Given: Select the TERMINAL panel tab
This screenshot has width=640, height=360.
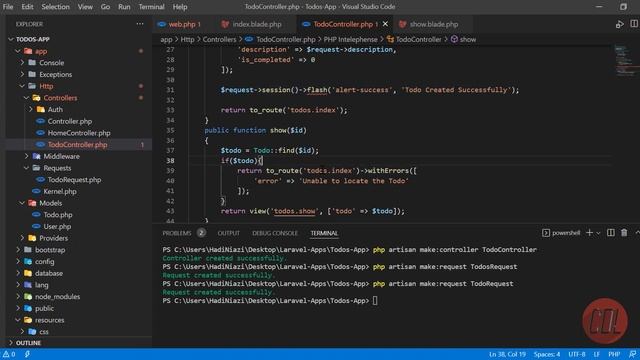Looking at the screenshot, I should [x=324, y=233].
